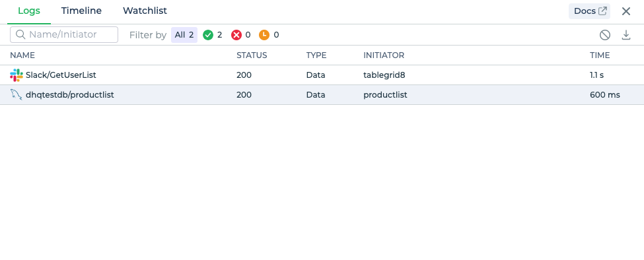
Task: Click the TIME column header
Action: 600,55
